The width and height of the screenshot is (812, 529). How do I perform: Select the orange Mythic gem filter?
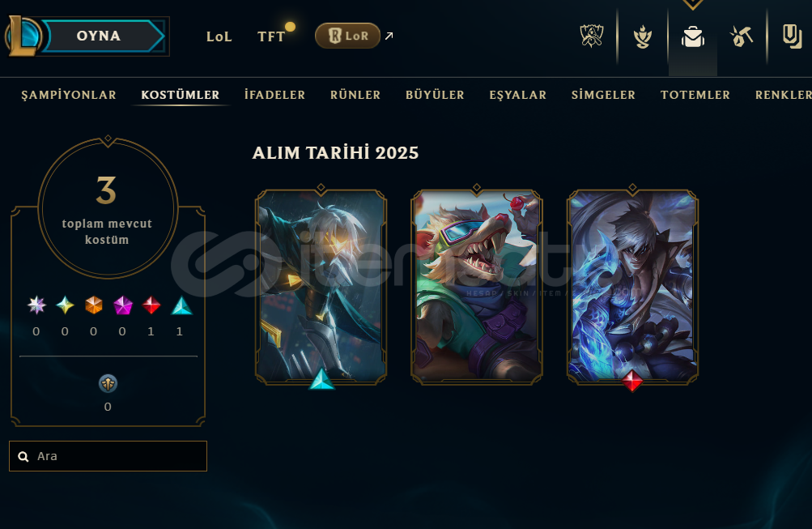coord(94,305)
